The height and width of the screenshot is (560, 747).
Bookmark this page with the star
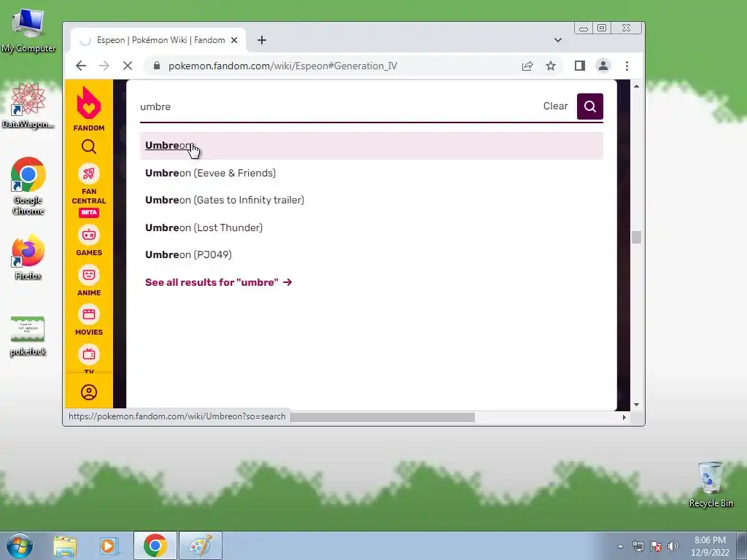[x=551, y=66]
